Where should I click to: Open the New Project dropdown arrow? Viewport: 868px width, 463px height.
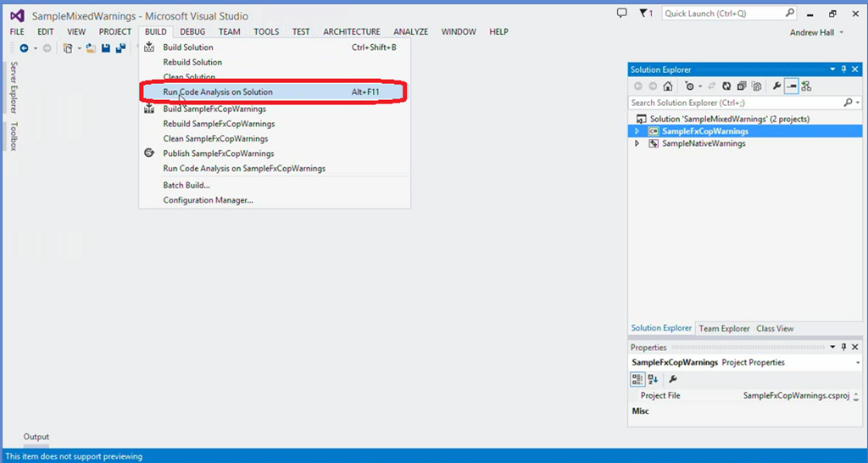(x=79, y=48)
